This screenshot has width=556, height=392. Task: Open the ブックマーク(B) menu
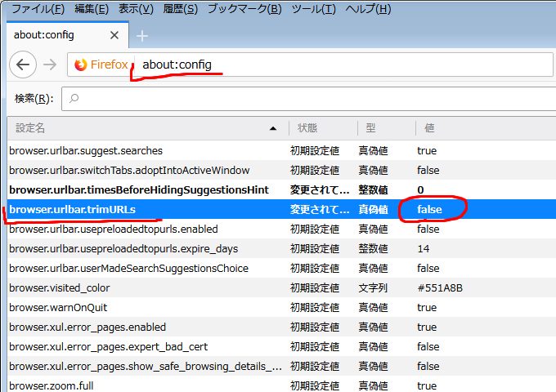244,9
